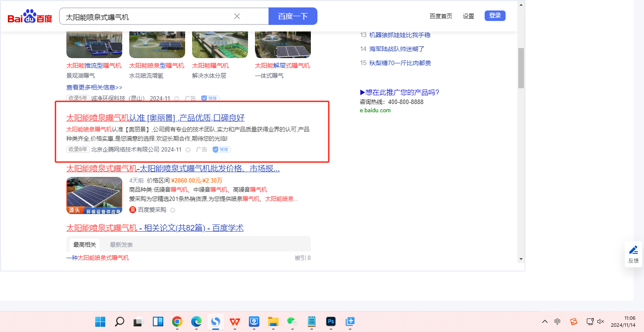Switch to the 最新发表 tab
Screen dimensions: 644x332
(121, 245)
